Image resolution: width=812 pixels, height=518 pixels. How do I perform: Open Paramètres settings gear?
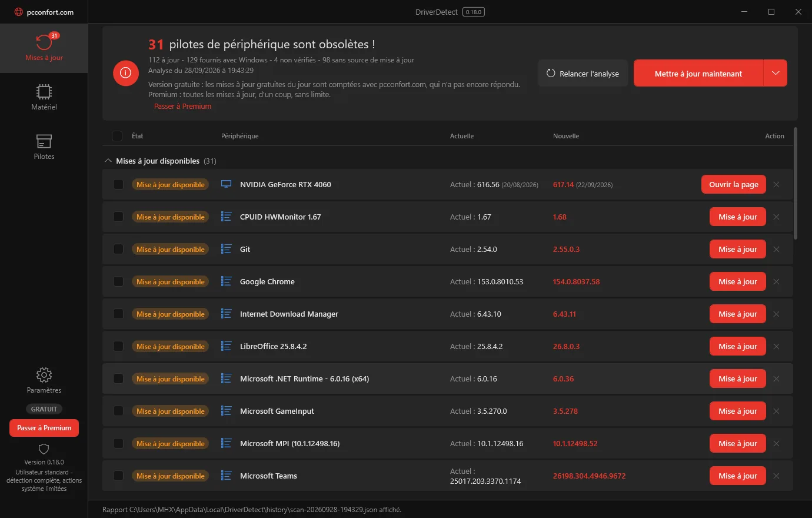point(44,380)
